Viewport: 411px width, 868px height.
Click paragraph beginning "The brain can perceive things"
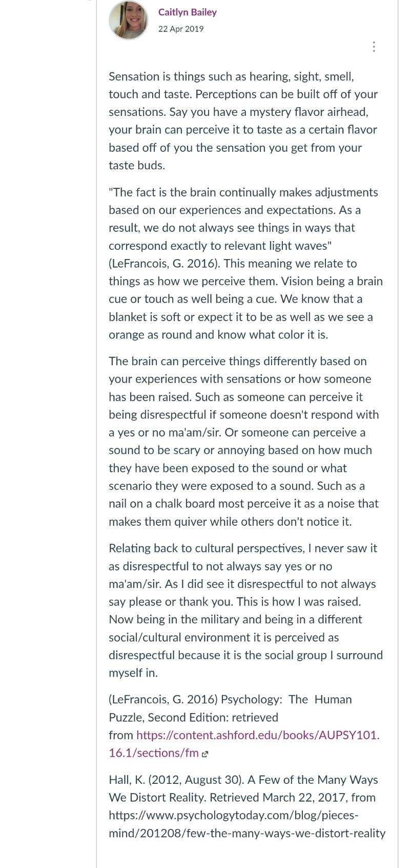tap(244, 441)
